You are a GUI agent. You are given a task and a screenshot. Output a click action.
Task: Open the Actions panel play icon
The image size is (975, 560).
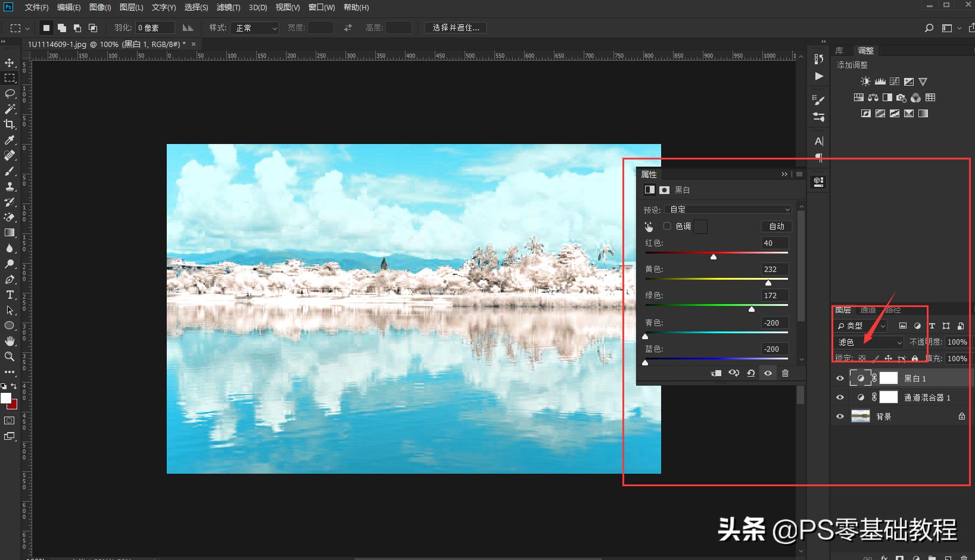tap(819, 76)
